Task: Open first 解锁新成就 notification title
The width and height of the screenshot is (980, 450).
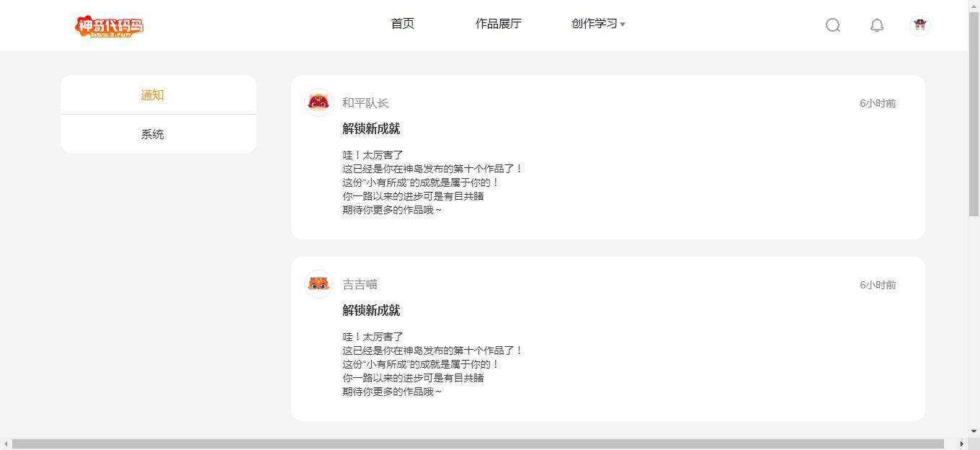Action: click(x=371, y=129)
